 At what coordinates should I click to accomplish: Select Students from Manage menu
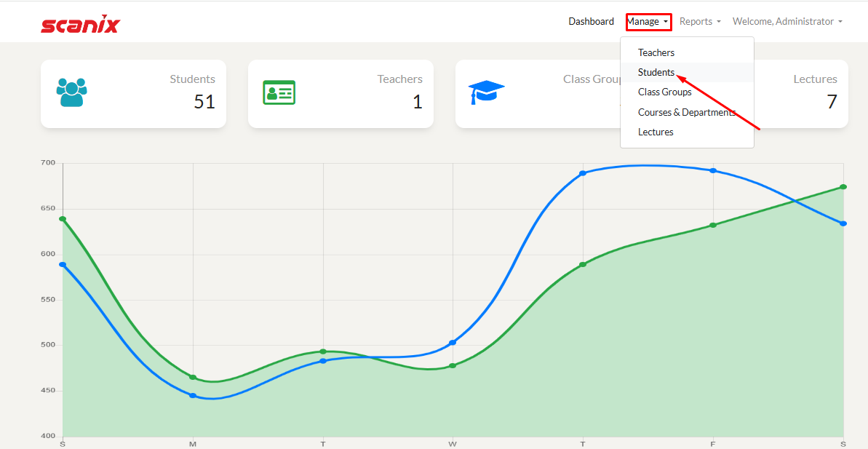point(656,72)
